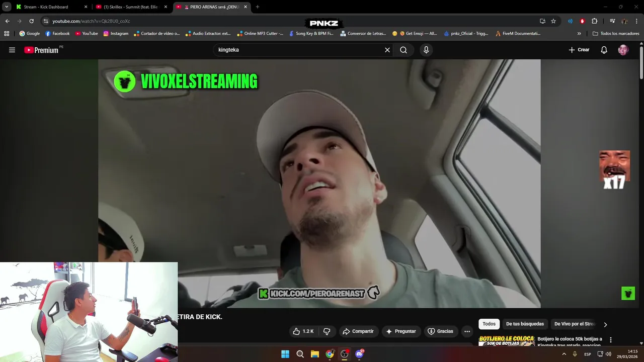Show the hidden bookmarks chevron
644x362 pixels.
tap(579, 34)
